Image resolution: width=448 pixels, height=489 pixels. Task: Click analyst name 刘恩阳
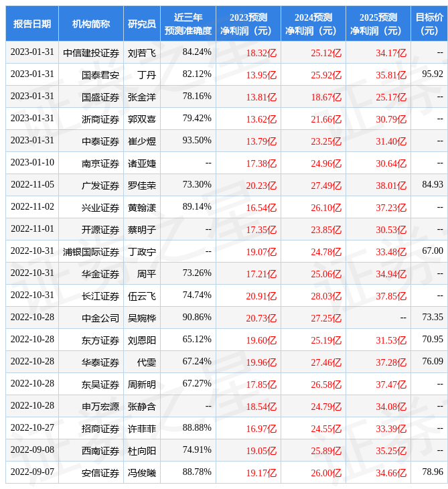142,340
